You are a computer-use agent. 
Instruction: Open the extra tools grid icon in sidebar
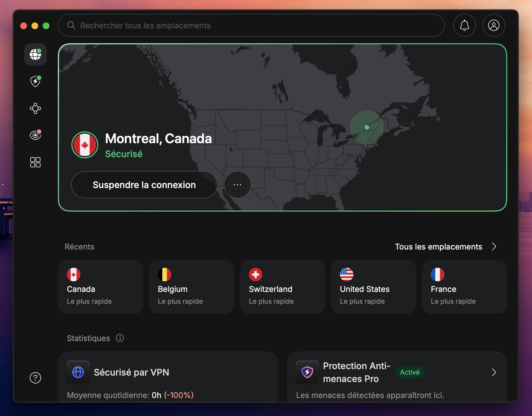pyautogui.click(x=35, y=162)
